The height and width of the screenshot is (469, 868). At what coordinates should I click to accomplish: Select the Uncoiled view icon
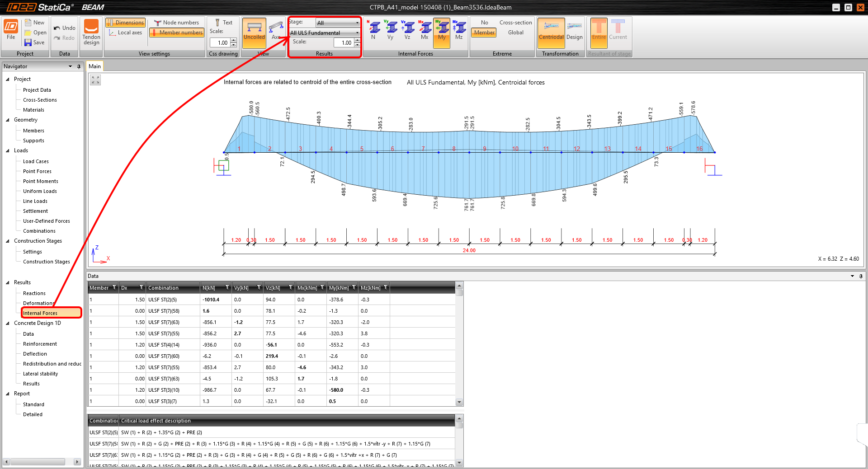[254, 31]
